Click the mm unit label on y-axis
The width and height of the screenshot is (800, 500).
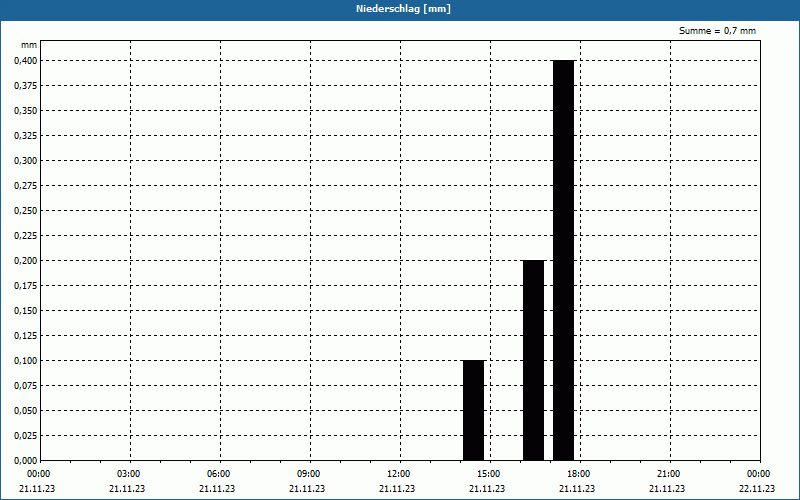click(x=29, y=45)
